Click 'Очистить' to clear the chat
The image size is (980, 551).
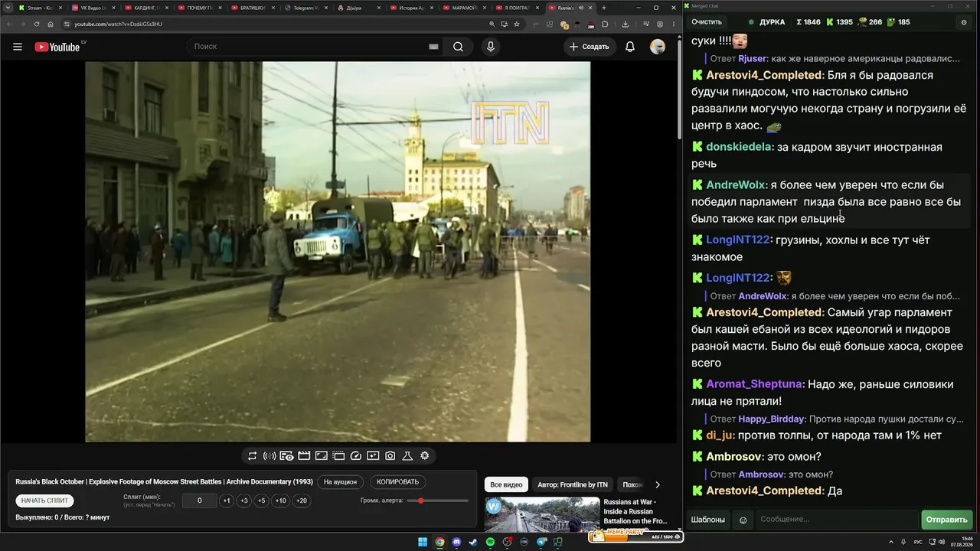(707, 22)
